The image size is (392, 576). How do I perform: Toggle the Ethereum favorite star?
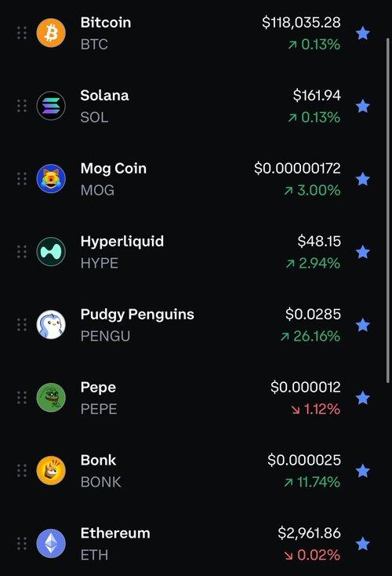363,543
